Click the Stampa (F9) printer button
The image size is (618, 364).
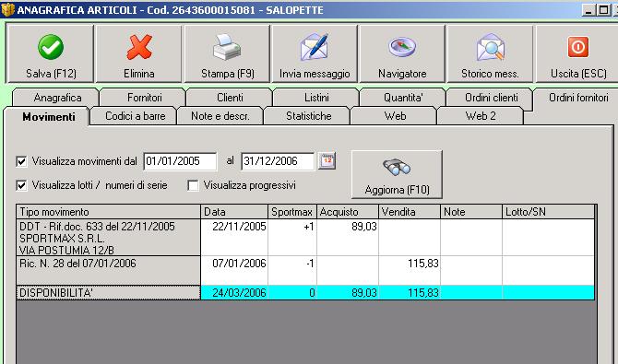point(227,53)
